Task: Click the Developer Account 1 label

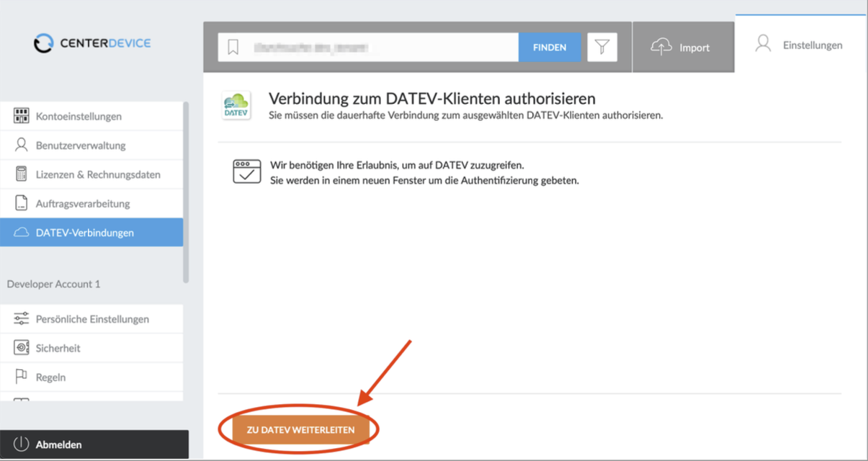Action: coord(54,284)
